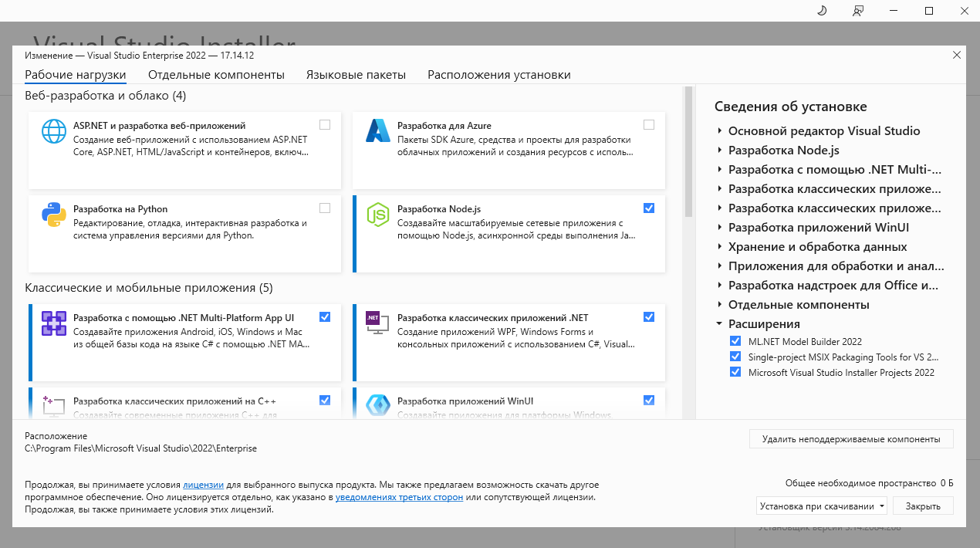Expand Основной редактор Visual Studio details
Viewport: 980px width, 548px height.
(719, 131)
